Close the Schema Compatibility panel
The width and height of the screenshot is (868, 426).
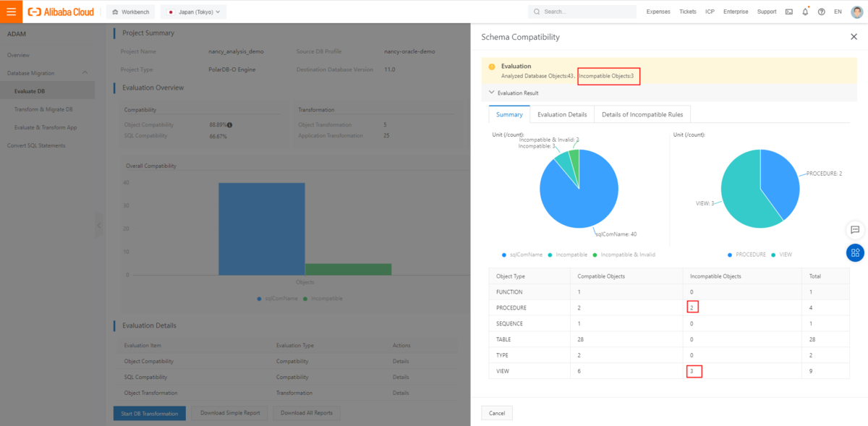pos(854,36)
